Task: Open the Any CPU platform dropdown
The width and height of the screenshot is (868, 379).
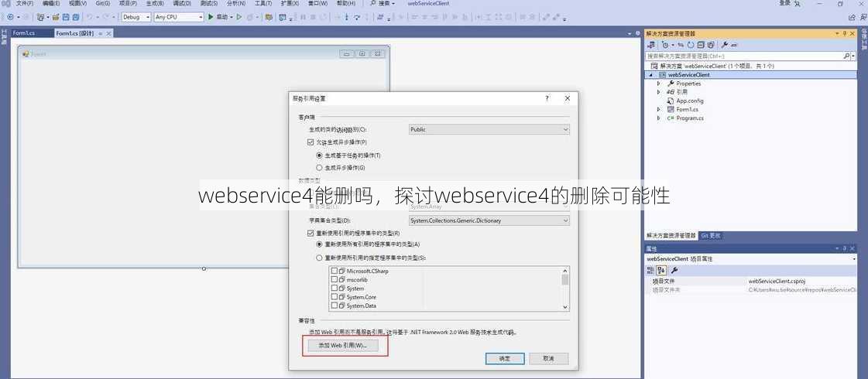Action: pos(179,17)
